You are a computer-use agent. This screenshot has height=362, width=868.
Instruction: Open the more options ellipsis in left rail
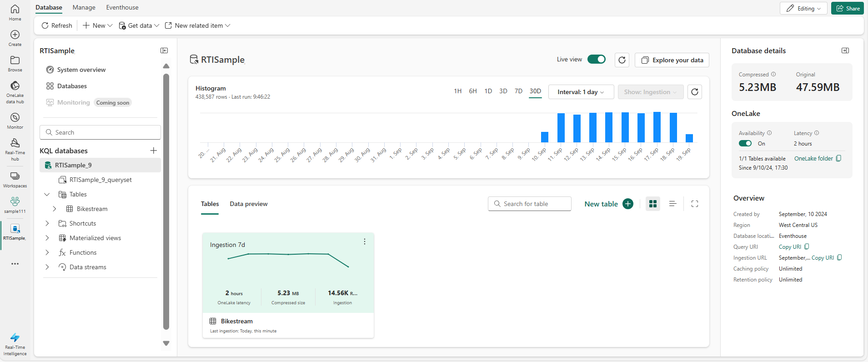click(x=15, y=264)
